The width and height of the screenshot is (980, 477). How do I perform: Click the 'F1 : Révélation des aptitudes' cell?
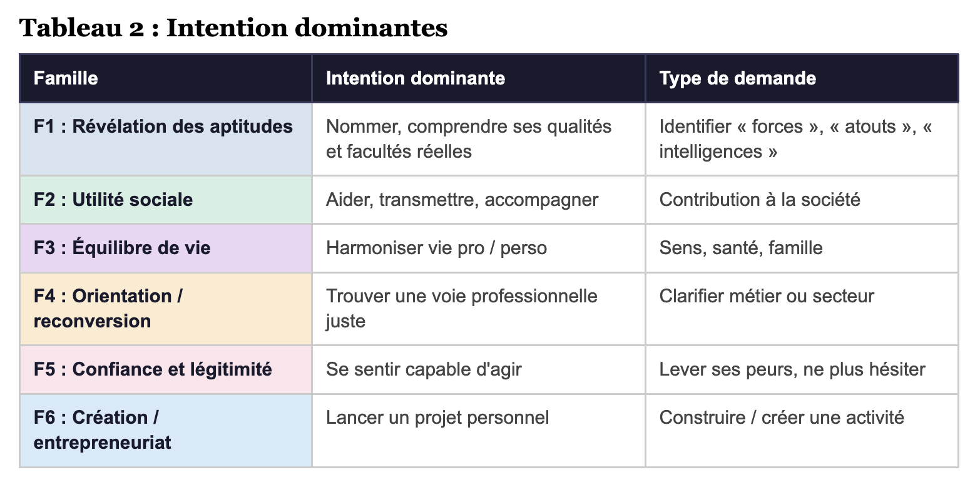coord(163,127)
